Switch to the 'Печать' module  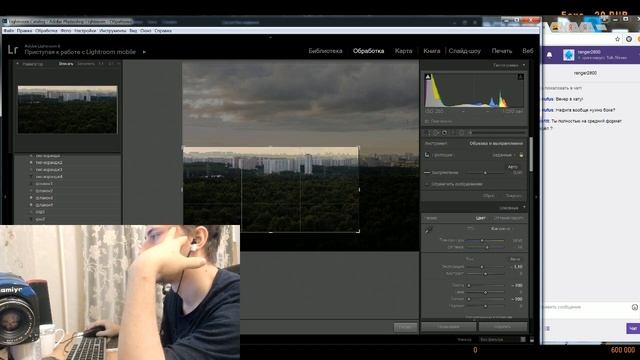pos(502,51)
